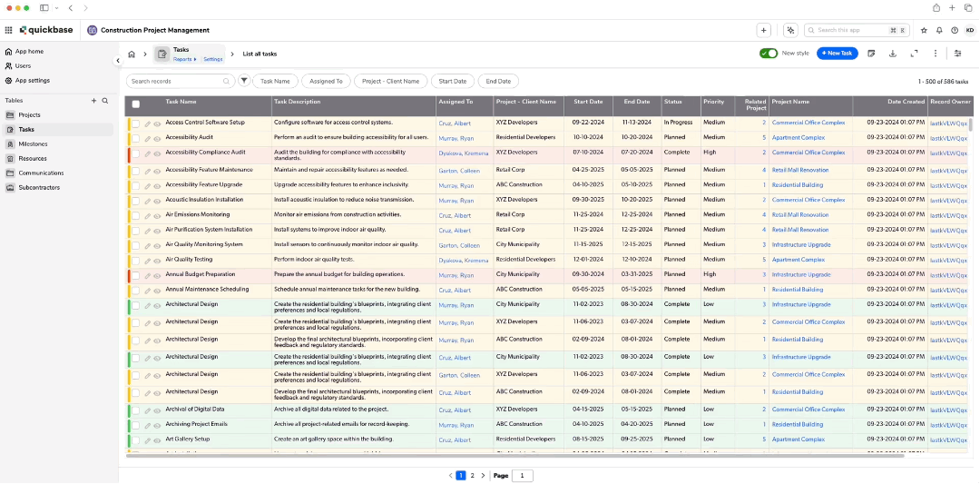Open the titlebar sidebar dropdown chevron
Viewport: 980px width, 484px height.
(56, 8)
